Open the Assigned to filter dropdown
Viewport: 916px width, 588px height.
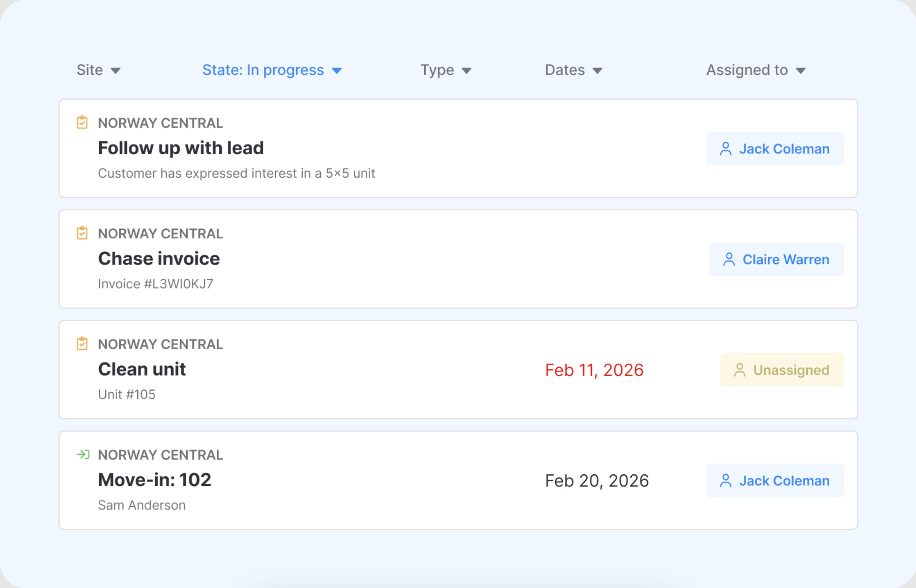coord(756,70)
